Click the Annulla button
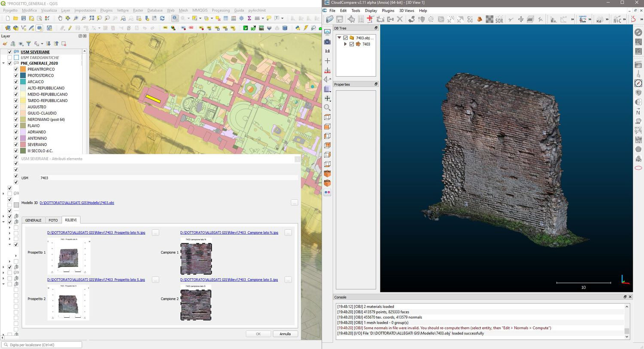The width and height of the screenshot is (644, 349). pos(285,334)
